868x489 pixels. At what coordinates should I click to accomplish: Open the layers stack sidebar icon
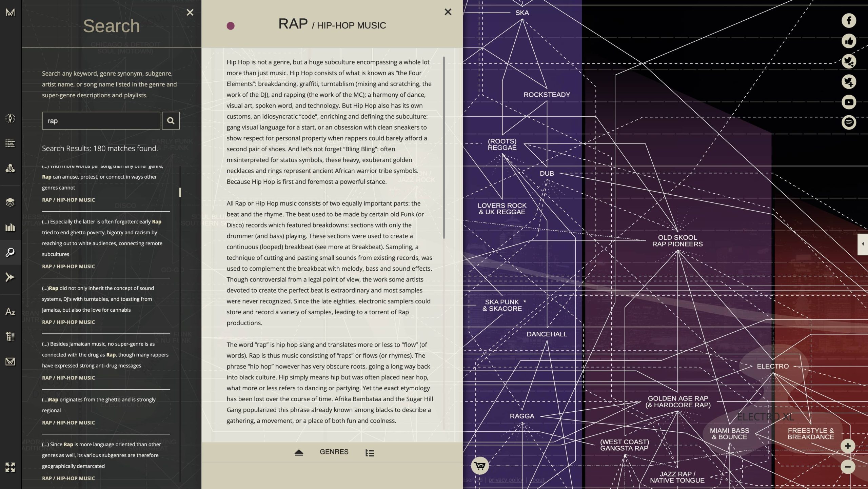tap(10, 202)
